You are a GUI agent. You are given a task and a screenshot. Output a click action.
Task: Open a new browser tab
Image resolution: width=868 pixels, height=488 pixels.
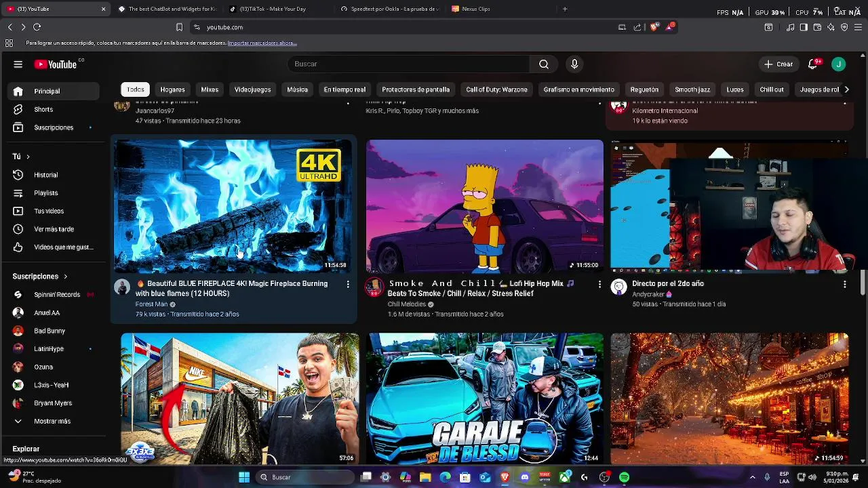tap(565, 9)
